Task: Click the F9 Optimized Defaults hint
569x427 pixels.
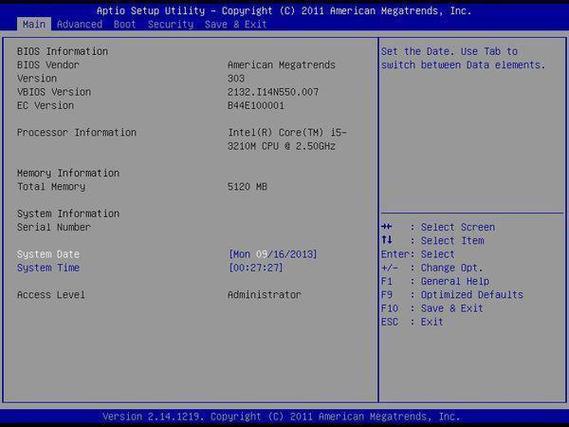Action: pyautogui.click(x=452, y=295)
